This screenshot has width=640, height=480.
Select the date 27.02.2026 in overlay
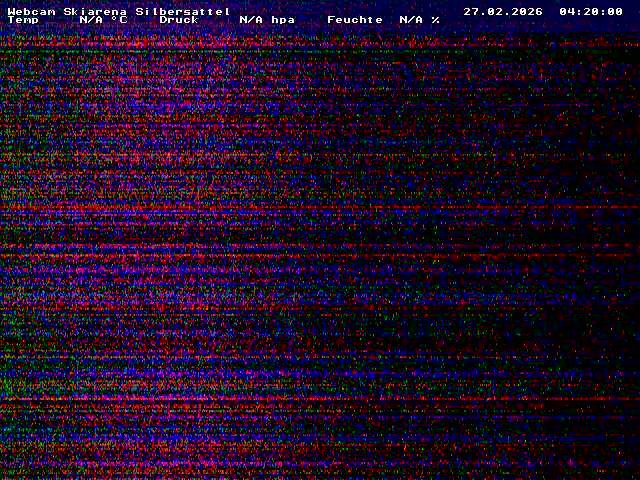[x=503, y=11]
